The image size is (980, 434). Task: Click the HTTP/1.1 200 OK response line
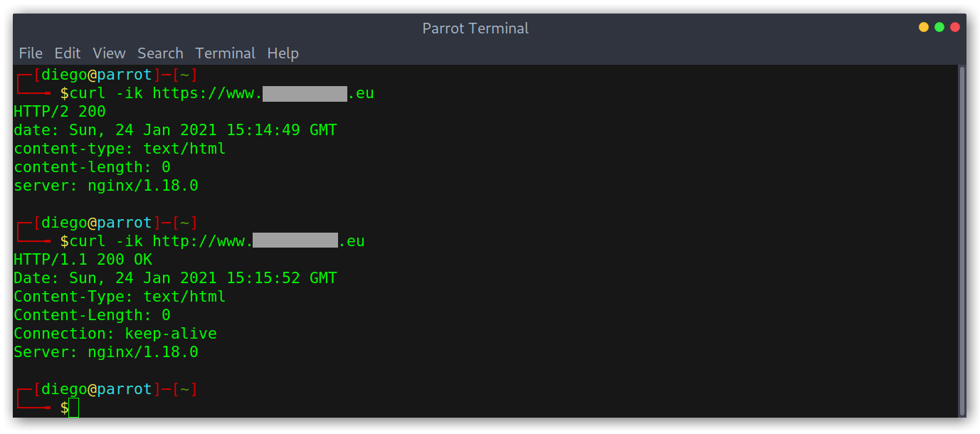tap(83, 260)
